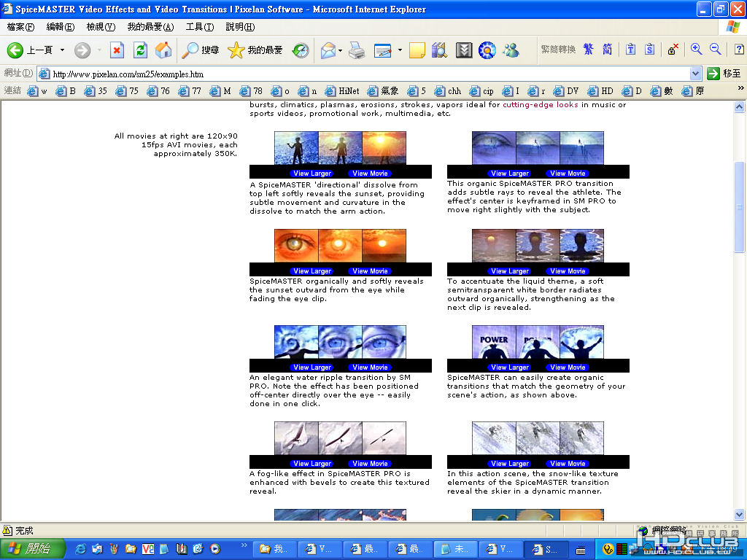Screen dimensions: 747x560
Task: Convert to Simplified Chinese 简 icon
Action: [607, 49]
